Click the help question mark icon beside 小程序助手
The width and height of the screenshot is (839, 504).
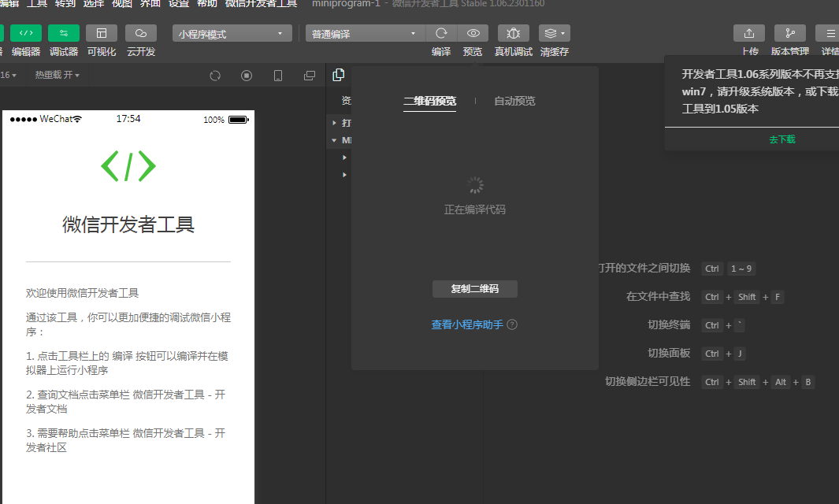(x=512, y=324)
